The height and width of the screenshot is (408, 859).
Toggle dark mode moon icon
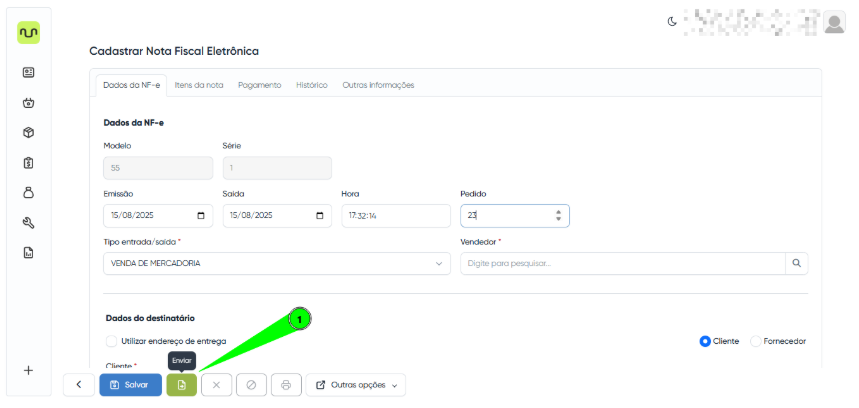point(673,21)
